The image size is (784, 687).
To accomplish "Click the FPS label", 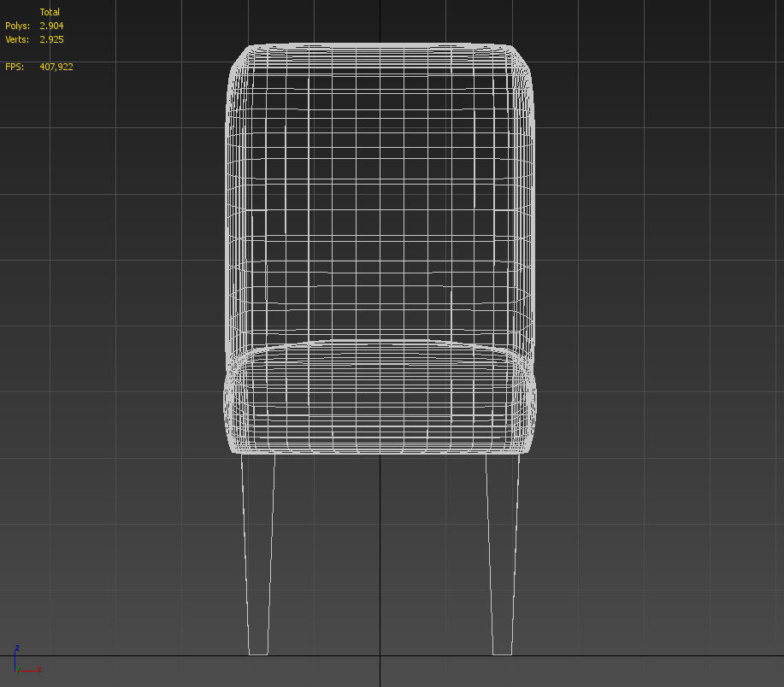I will click(x=15, y=67).
